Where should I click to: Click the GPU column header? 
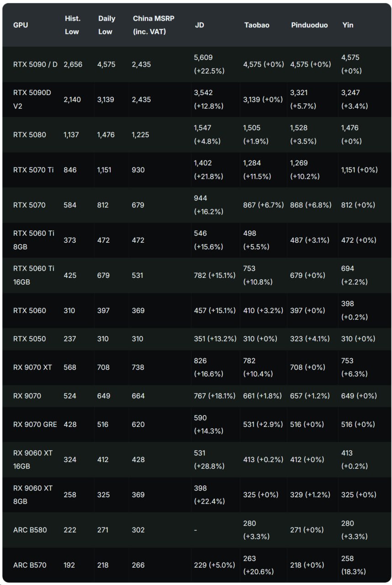point(21,25)
